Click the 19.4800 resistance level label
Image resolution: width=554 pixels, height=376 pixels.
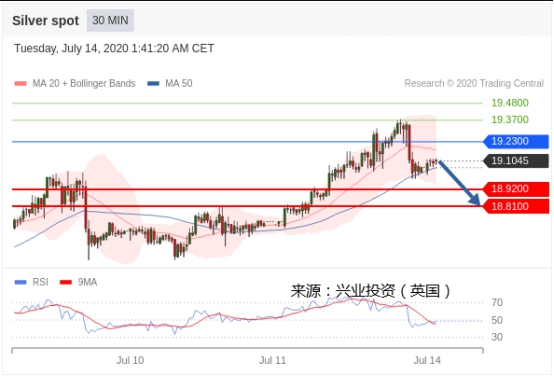510,103
